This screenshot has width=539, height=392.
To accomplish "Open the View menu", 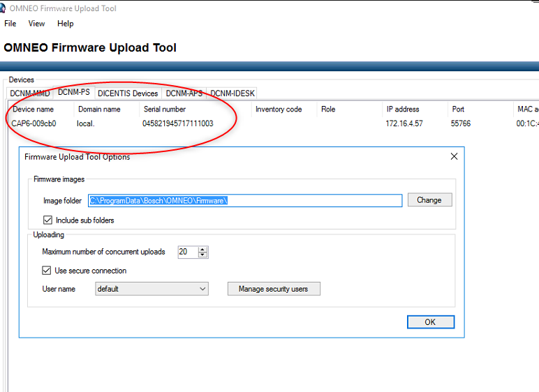I will point(36,24).
